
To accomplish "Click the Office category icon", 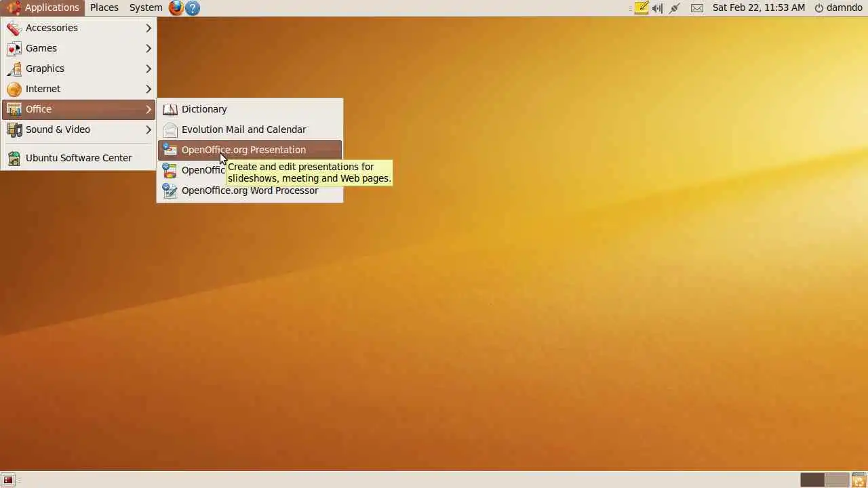I will (x=14, y=109).
